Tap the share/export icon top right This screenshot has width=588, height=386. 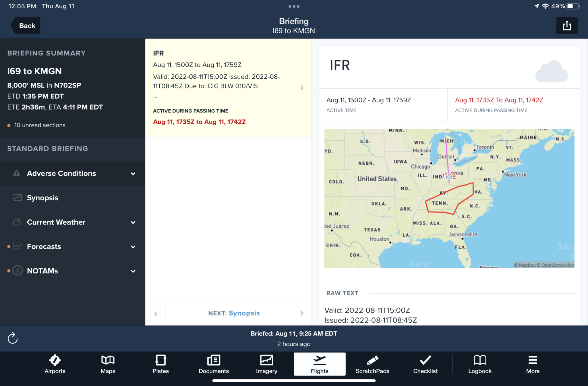567,25
